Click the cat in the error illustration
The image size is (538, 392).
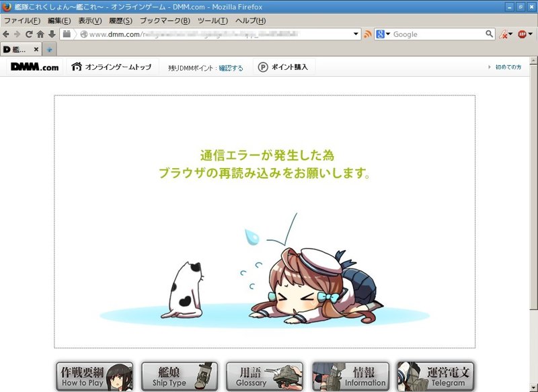click(184, 290)
